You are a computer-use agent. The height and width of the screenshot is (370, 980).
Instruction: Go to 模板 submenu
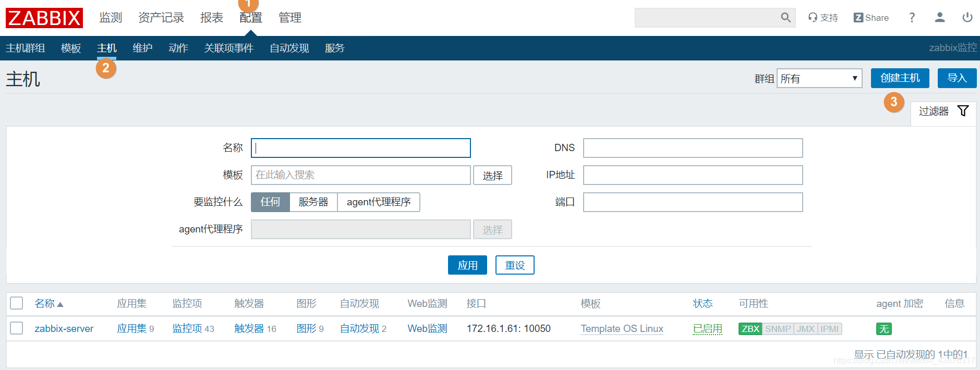click(x=71, y=48)
